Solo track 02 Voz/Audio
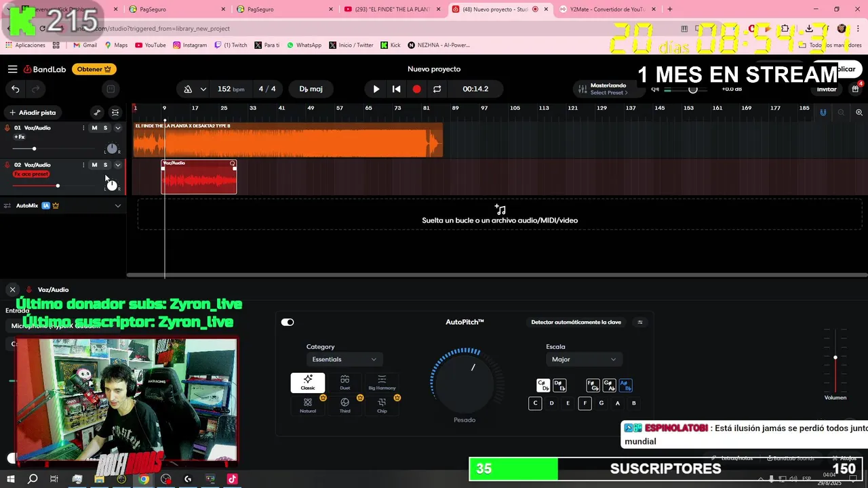 tap(105, 165)
